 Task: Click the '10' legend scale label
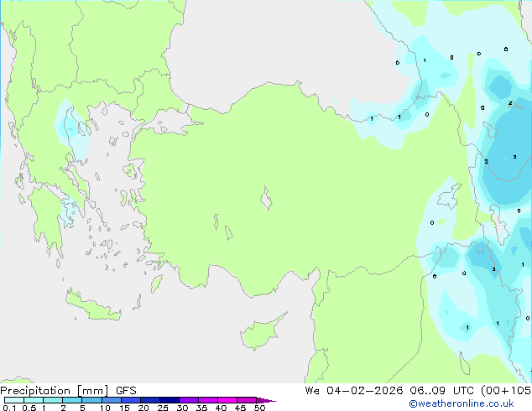click(105, 408)
